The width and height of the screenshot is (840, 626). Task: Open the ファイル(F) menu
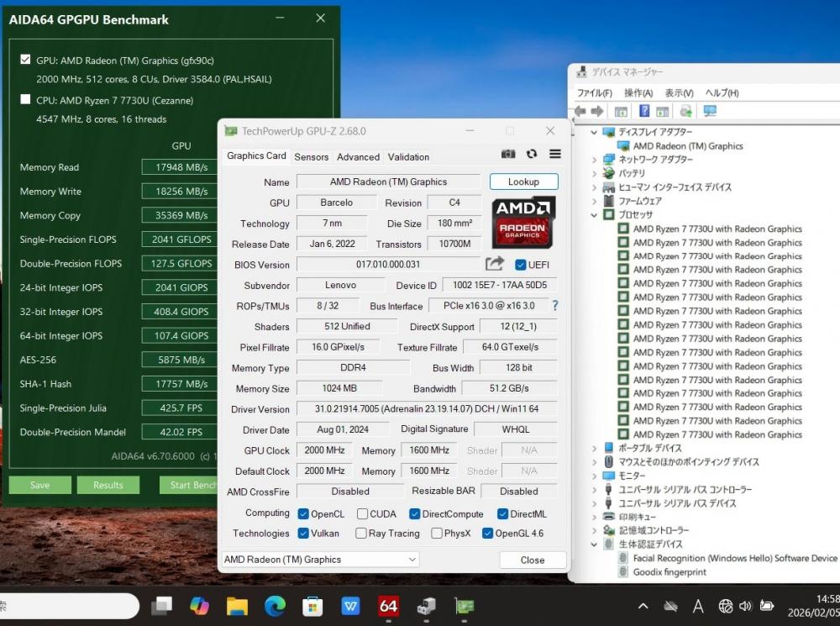pos(594,92)
